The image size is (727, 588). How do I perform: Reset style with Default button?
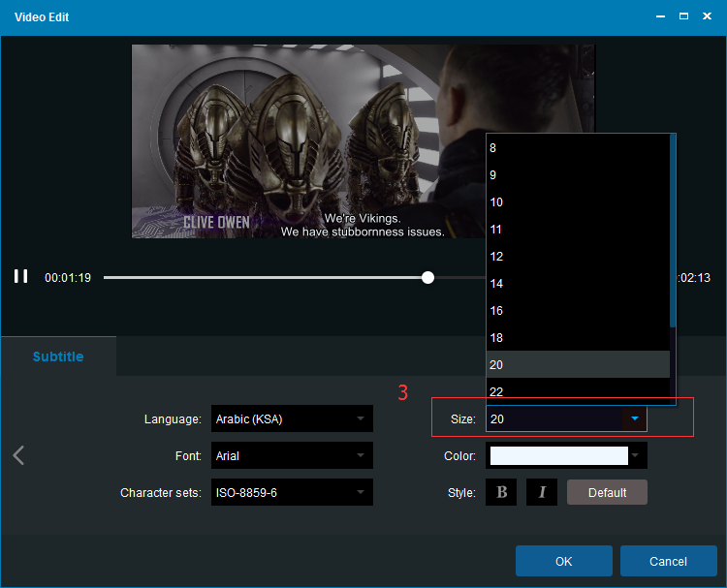(607, 492)
